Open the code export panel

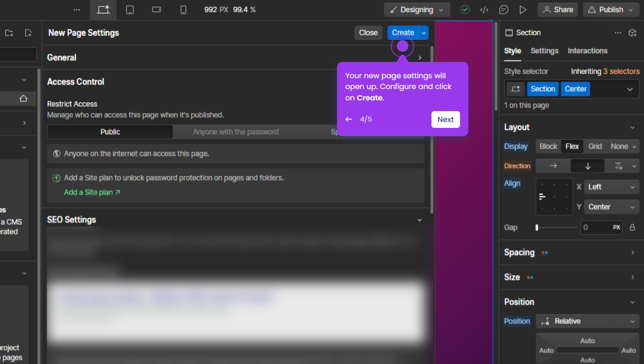point(484,9)
